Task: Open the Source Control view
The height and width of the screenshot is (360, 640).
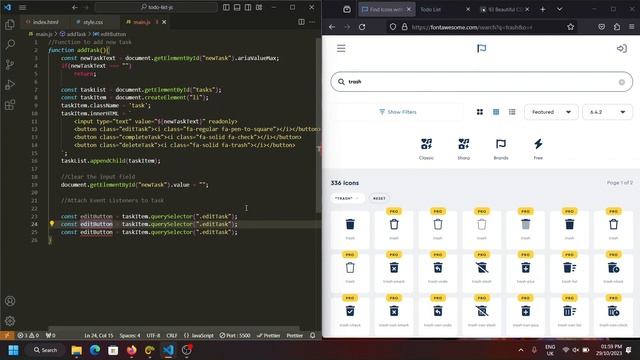Action: click(x=10, y=64)
